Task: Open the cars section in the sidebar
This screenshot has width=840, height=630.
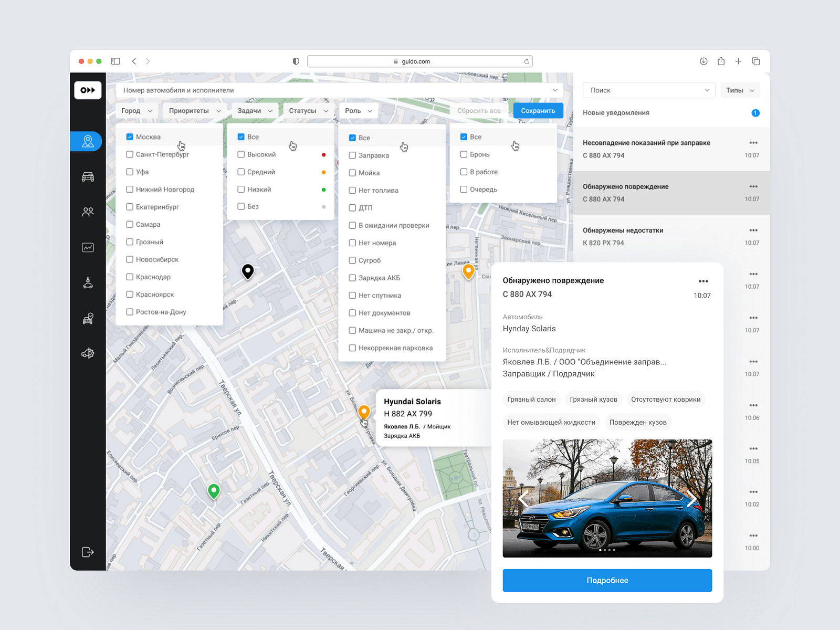Action: pos(88,176)
